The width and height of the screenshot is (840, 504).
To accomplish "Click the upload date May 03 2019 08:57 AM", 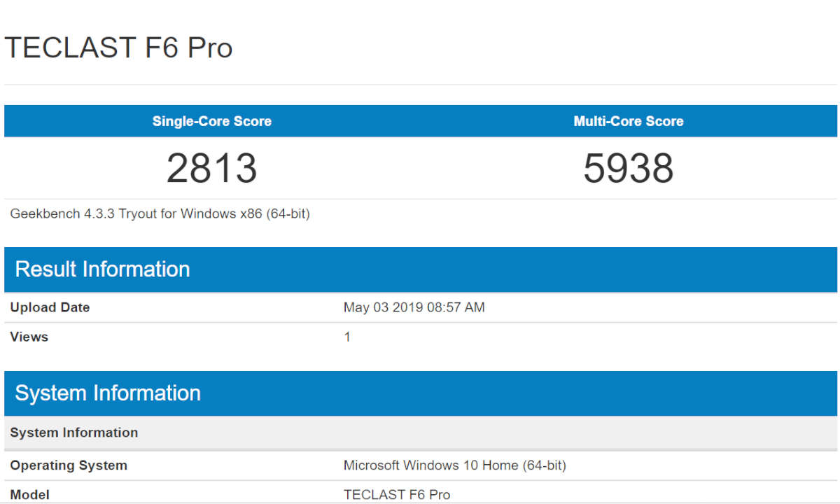I will [x=414, y=307].
